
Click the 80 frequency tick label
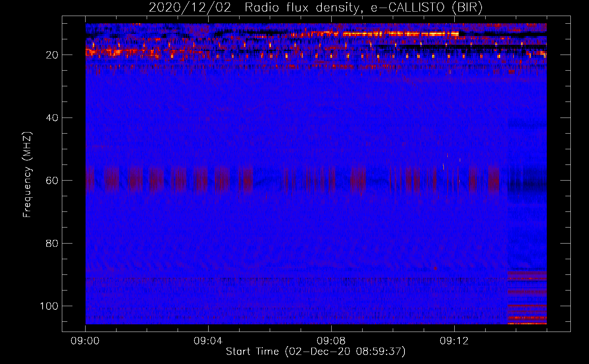(52, 243)
